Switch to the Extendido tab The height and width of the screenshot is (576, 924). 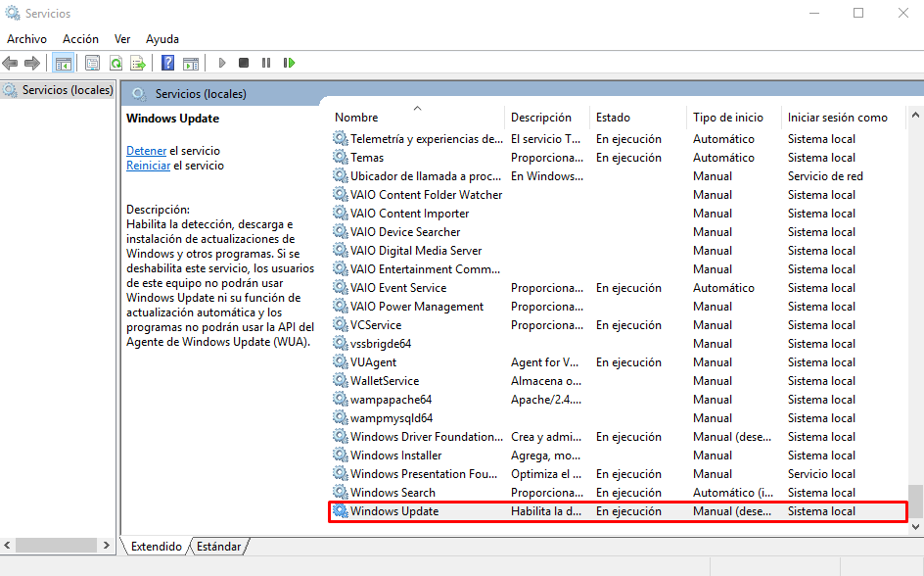tap(157, 547)
